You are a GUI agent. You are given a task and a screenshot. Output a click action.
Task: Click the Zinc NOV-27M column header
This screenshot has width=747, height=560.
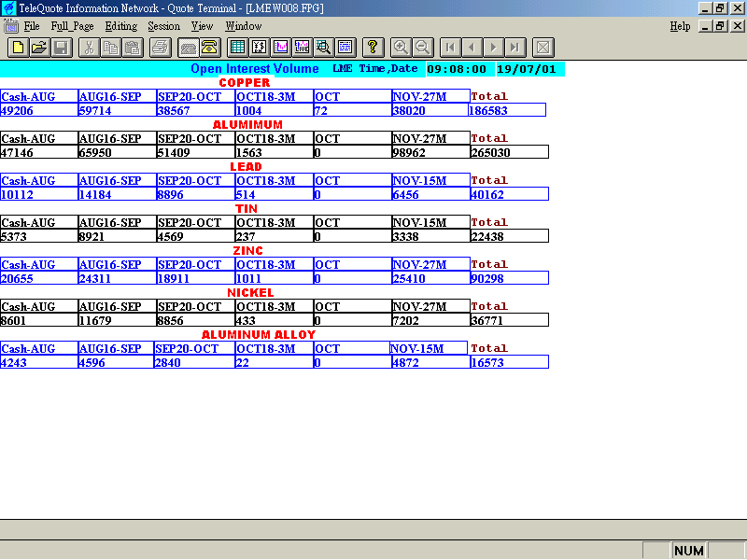coord(419,264)
